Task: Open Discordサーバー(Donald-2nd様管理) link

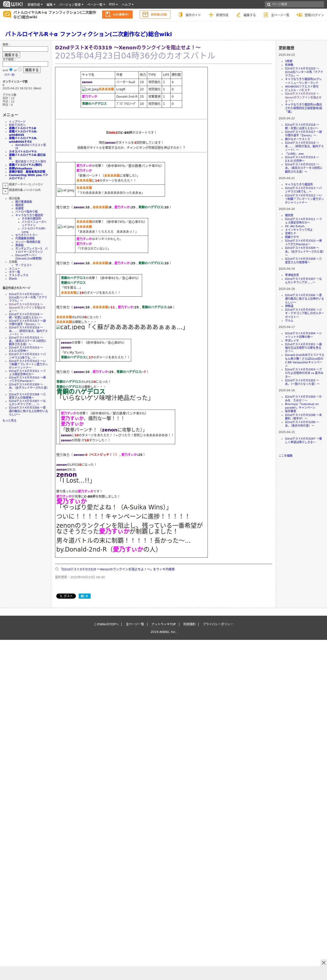Action: click(x=29, y=257)
